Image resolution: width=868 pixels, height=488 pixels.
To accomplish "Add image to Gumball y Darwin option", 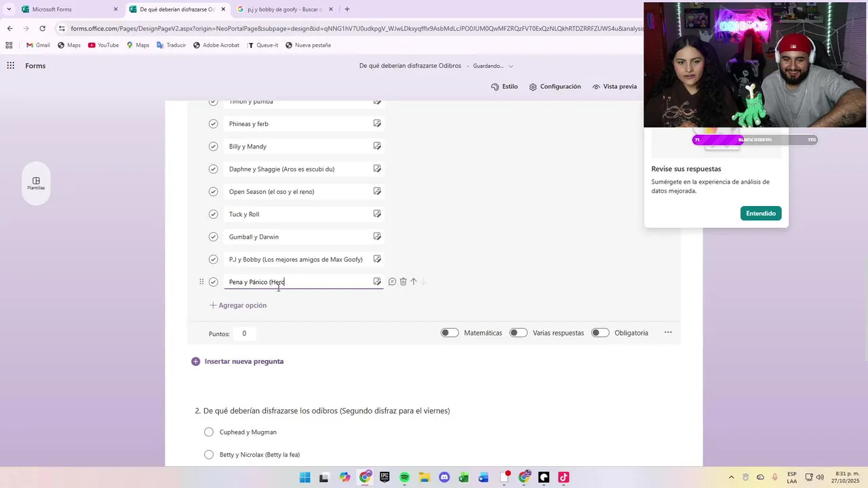I will click(377, 237).
